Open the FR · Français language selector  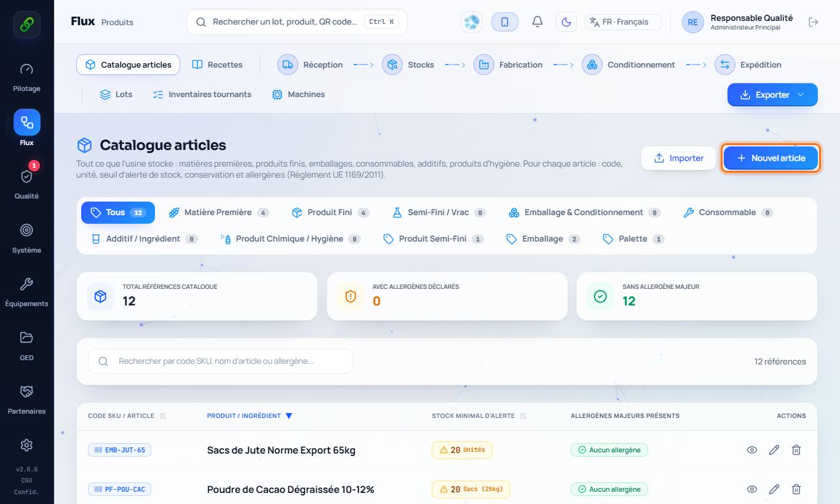click(x=623, y=22)
